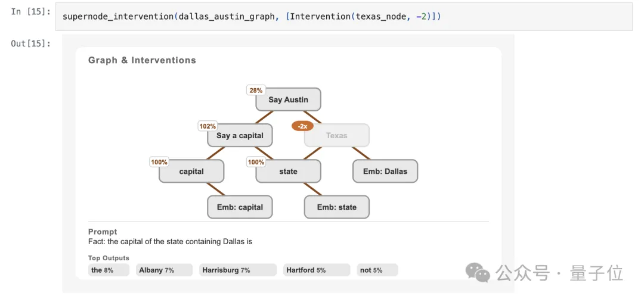Click the 102% badge on Say a capital

pos(208,126)
